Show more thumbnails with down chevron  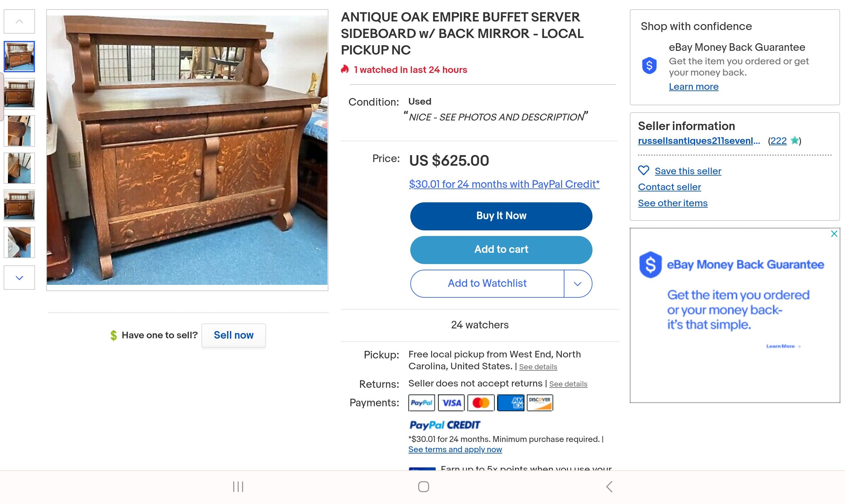[19, 278]
